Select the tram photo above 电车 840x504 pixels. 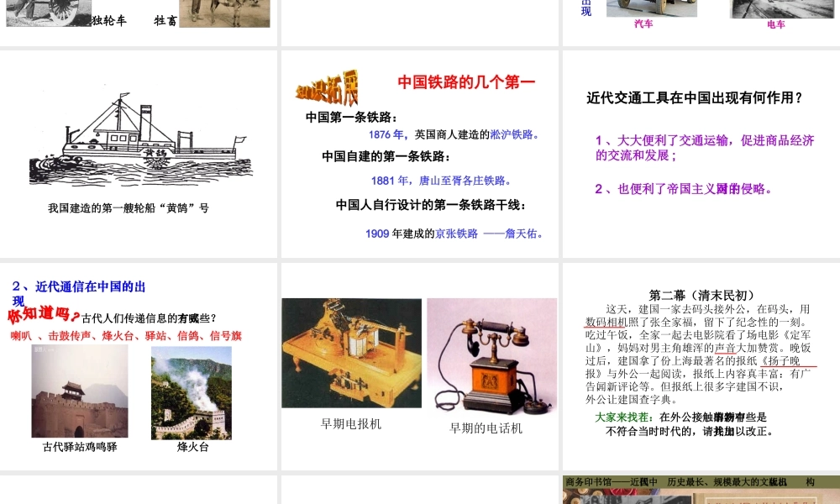click(x=781, y=8)
